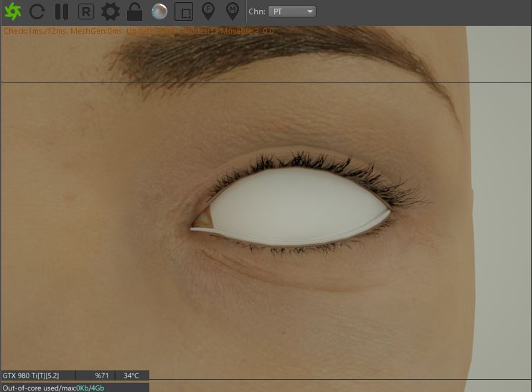Toggle the resolution lock padlock icon

click(x=135, y=11)
